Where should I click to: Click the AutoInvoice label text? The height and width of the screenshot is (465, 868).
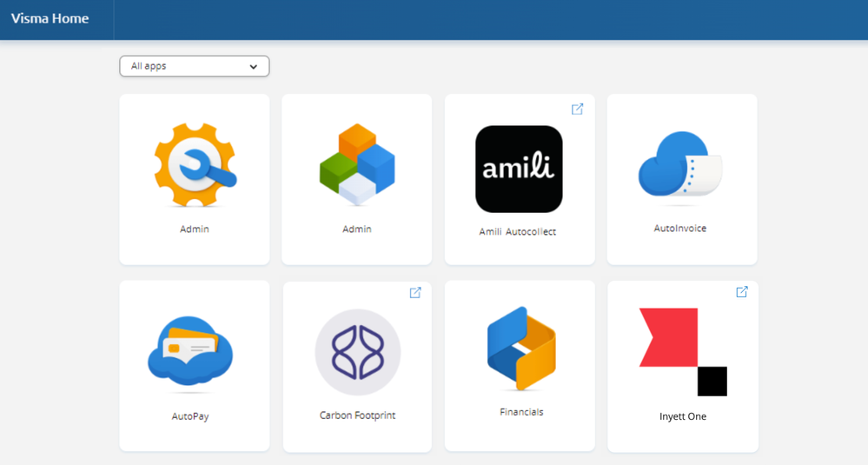click(x=679, y=228)
